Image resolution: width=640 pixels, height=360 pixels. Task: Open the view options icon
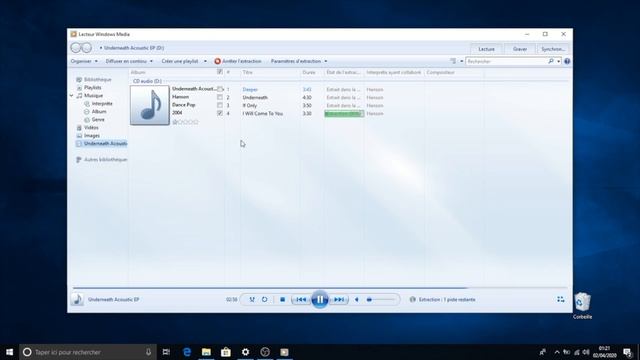453,61
